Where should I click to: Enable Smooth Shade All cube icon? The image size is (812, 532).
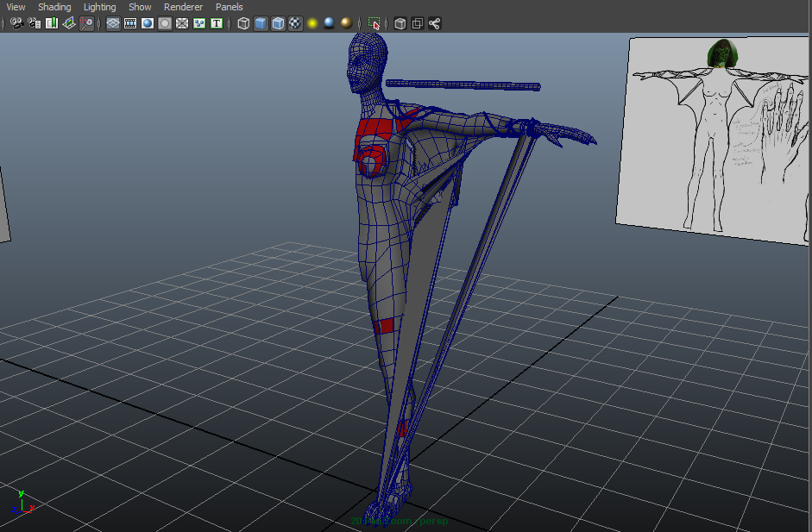[261, 23]
